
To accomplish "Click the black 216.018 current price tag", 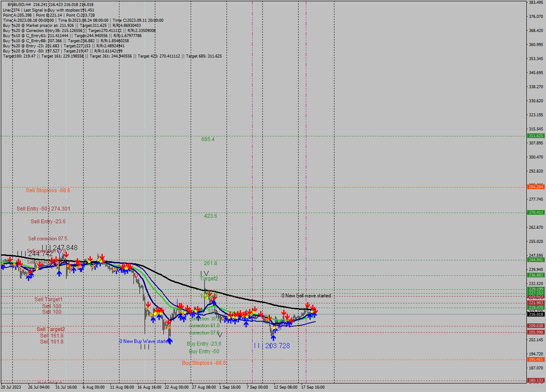I will [536, 314].
